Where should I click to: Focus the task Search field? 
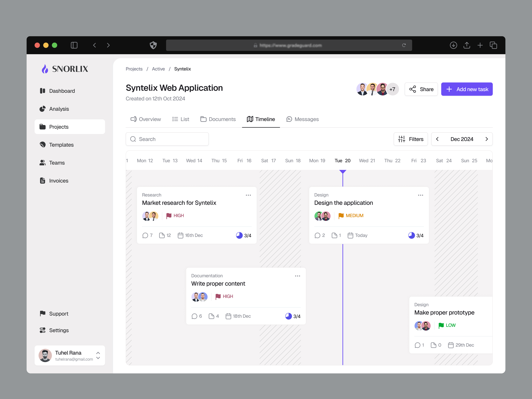click(x=167, y=139)
